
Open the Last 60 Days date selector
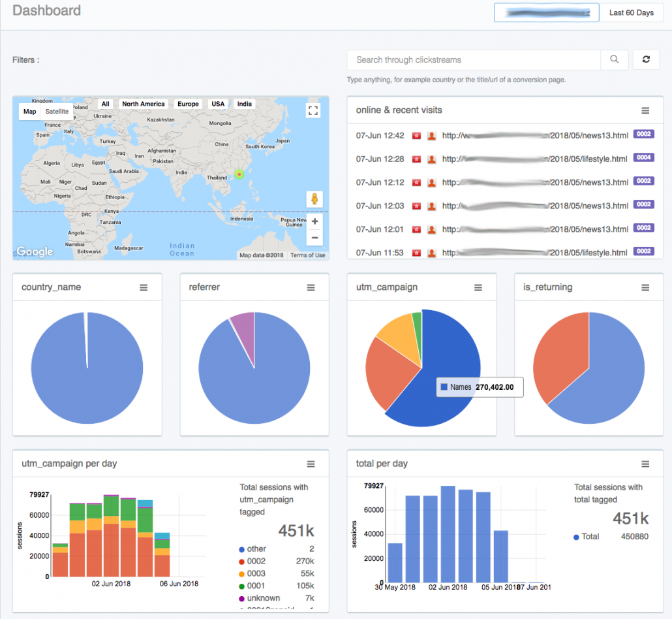tap(632, 12)
